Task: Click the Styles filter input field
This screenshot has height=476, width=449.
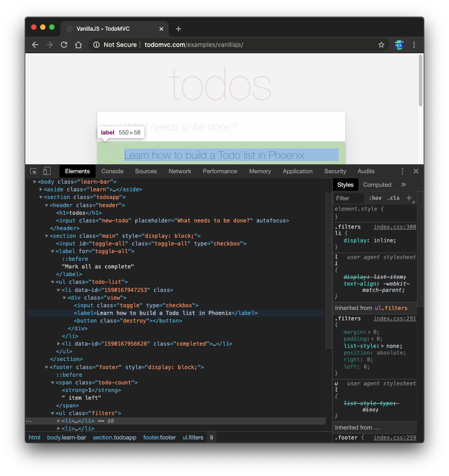Action: pyautogui.click(x=349, y=198)
